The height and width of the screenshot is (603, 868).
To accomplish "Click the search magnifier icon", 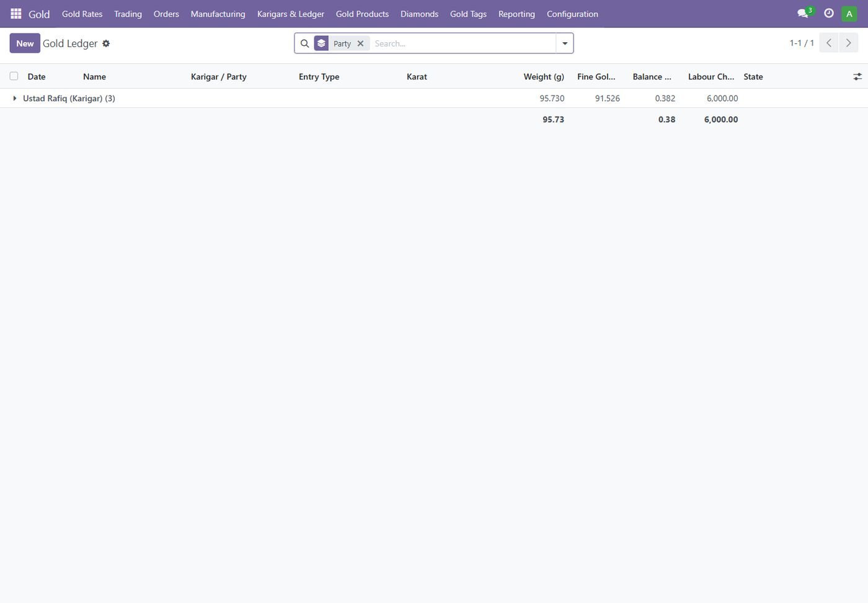I will point(304,43).
